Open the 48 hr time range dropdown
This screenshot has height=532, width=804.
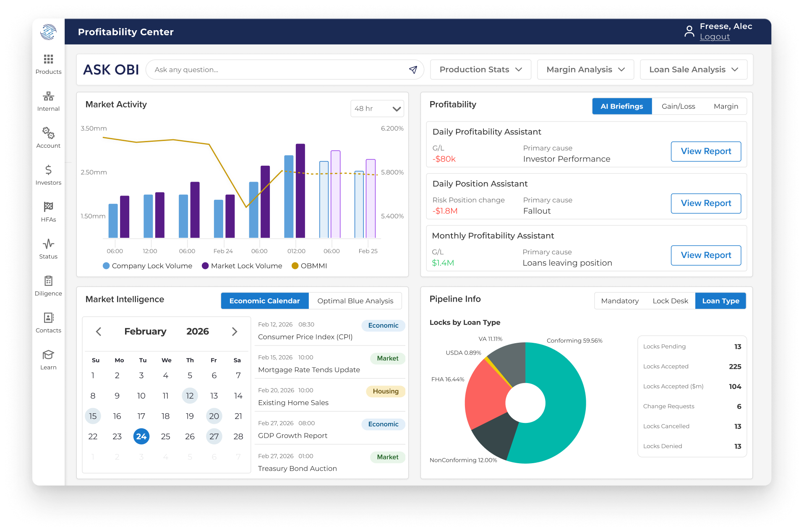pyautogui.click(x=377, y=109)
